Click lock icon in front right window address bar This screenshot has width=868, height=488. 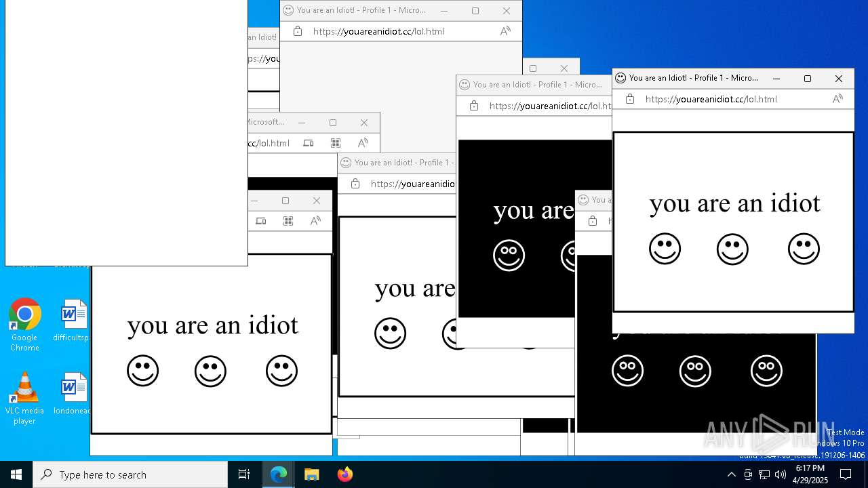629,99
